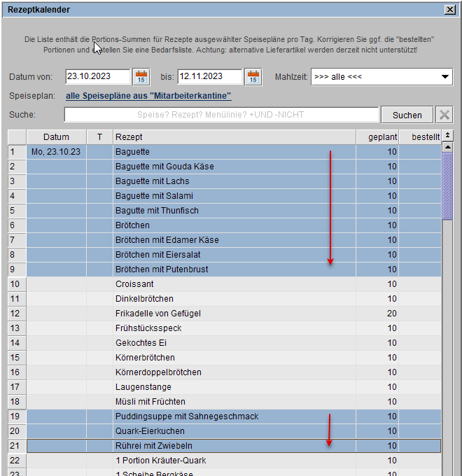This screenshot has width=462, height=476.
Task: Clear search with the X icon
Action: 444,115
